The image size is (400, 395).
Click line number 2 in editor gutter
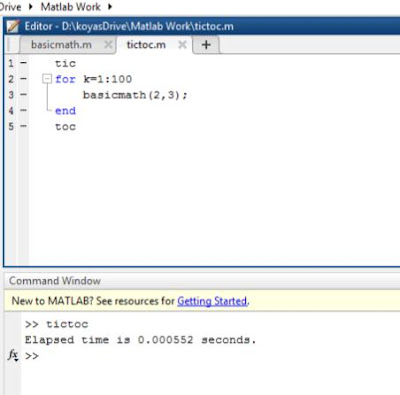click(x=11, y=79)
